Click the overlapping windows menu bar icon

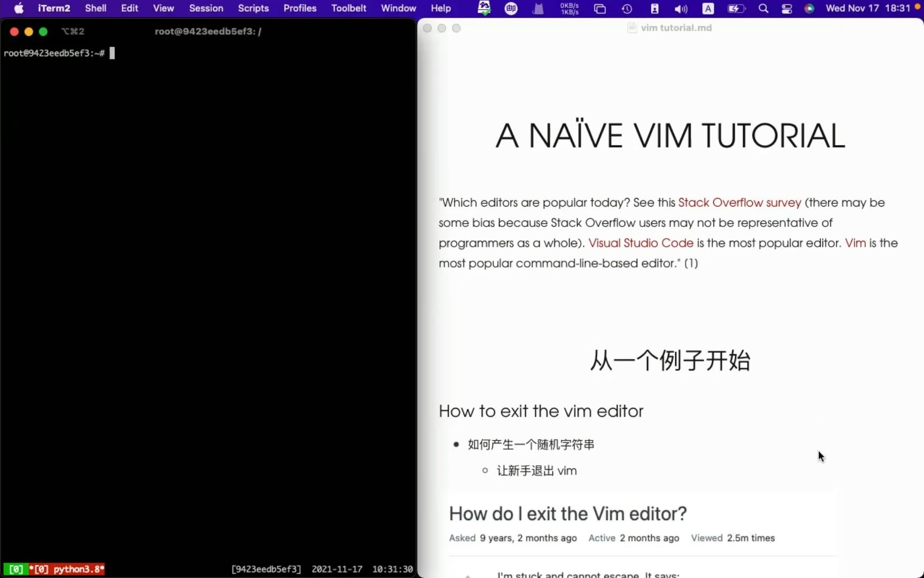tap(600, 9)
